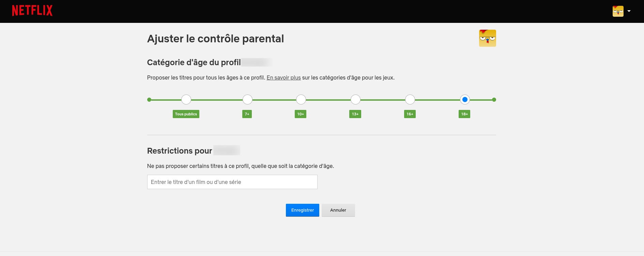Open the En savoir plus link
Screen dimensions: 644x256
coord(283,77)
